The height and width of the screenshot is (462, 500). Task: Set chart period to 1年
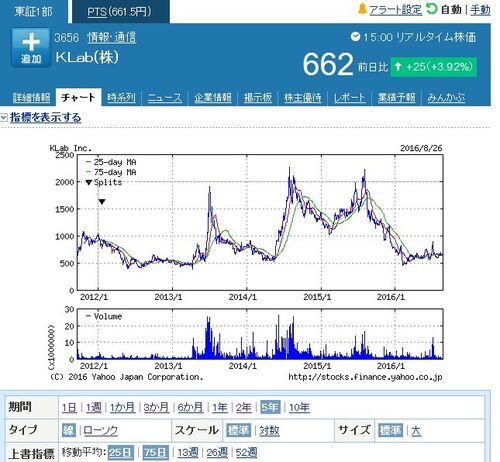(220, 407)
